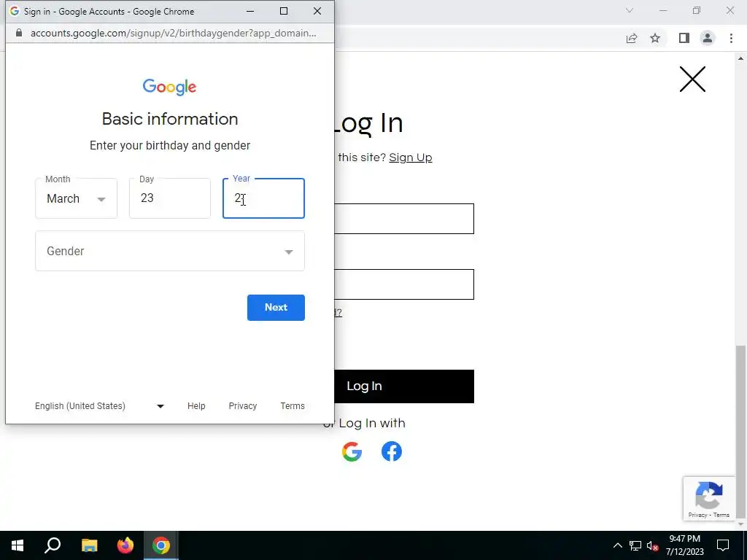Open the Terms link in Google popup
Screen dimensions: 747x560
coord(292,406)
